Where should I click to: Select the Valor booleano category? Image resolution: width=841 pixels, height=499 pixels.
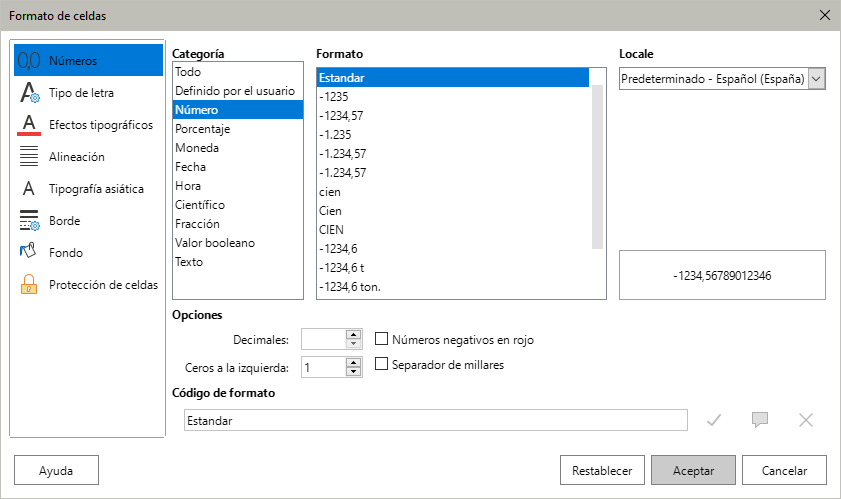click(x=238, y=243)
